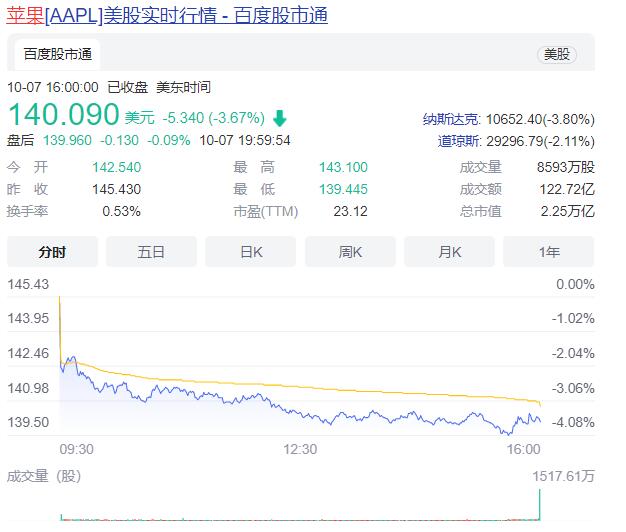The height and width of the screenshot is (532, 626).
Task: Switch to the 1年 chart tab
Action: pyautogui.click(x=549, y=252)
